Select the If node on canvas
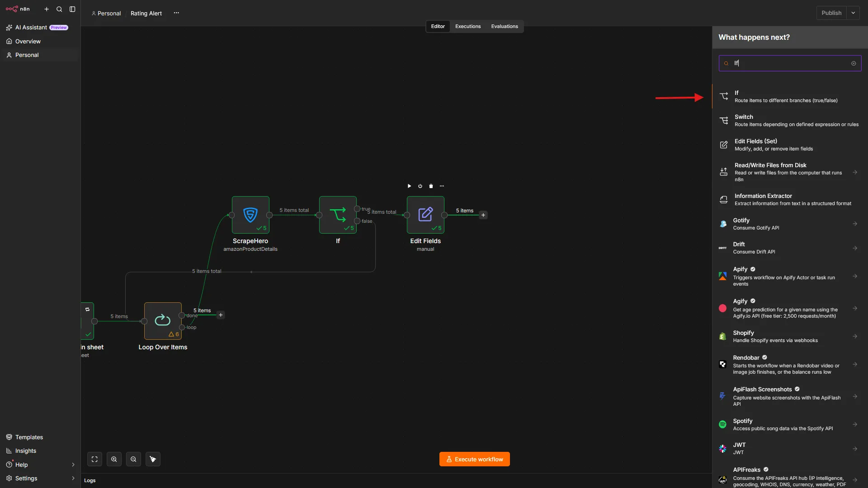 tap(338, 215)
